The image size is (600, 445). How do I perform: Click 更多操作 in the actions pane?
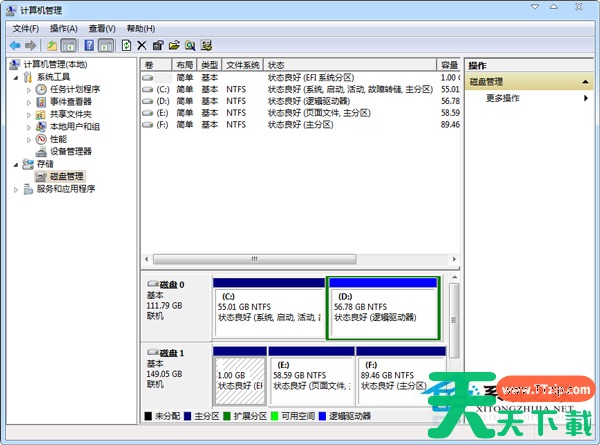[503, 98]
